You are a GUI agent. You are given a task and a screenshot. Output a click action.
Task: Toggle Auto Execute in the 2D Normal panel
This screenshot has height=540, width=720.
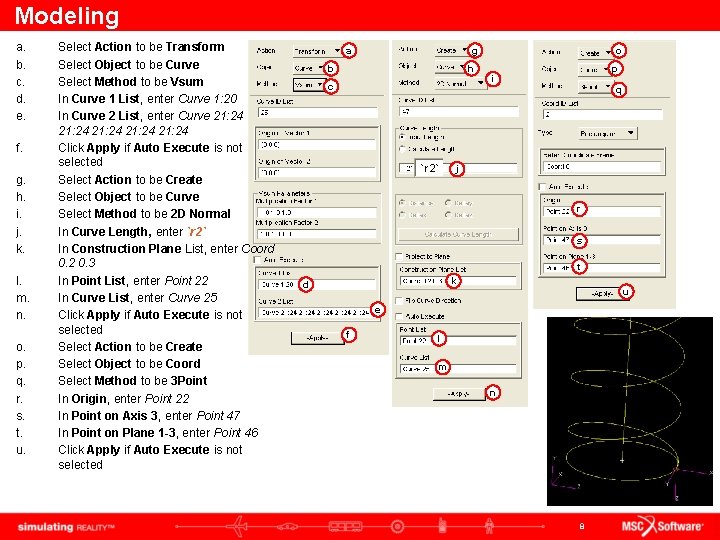[399, 316]
